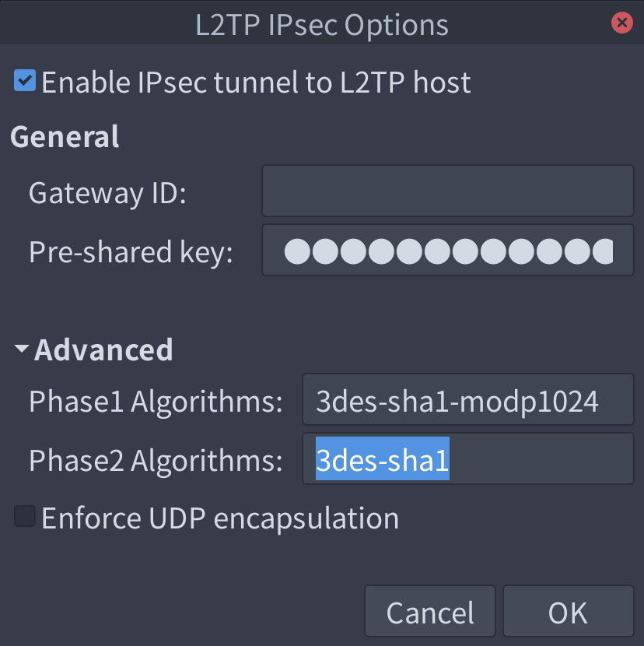Click the 'Pre-shared key:' label
This screenshot has width=644, height=646.
click(x=131, y=251)
